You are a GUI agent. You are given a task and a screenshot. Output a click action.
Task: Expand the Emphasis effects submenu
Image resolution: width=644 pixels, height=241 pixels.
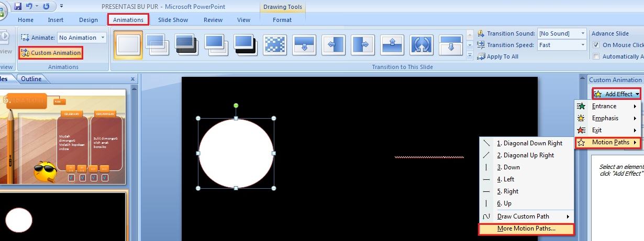tap(608, 118)
